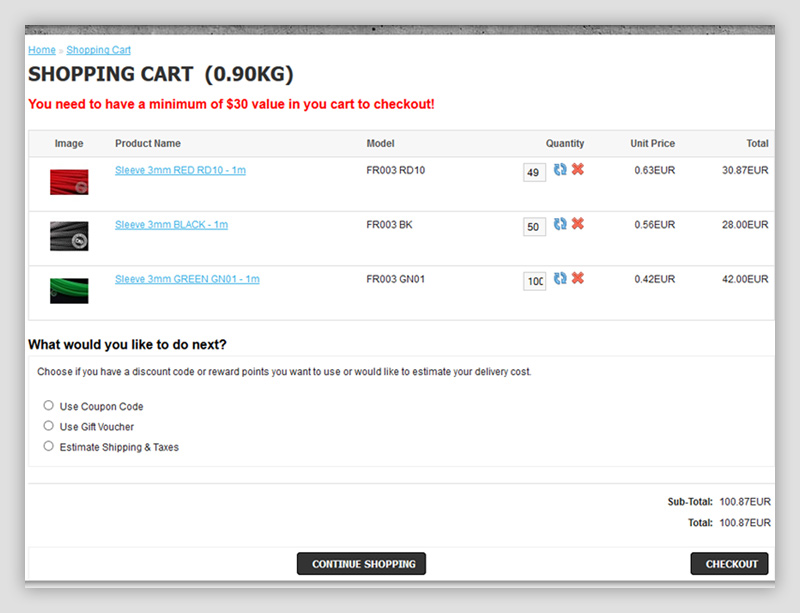The width and height of the screenshot is (800, 613).
Task: Go to Home breadcrumb link
Action: (42, 50)
